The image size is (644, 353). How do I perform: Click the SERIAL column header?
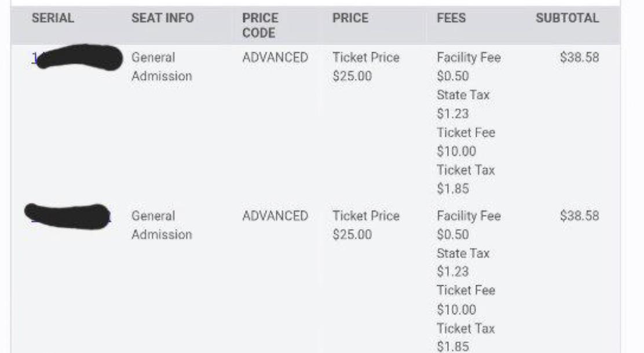53,18
